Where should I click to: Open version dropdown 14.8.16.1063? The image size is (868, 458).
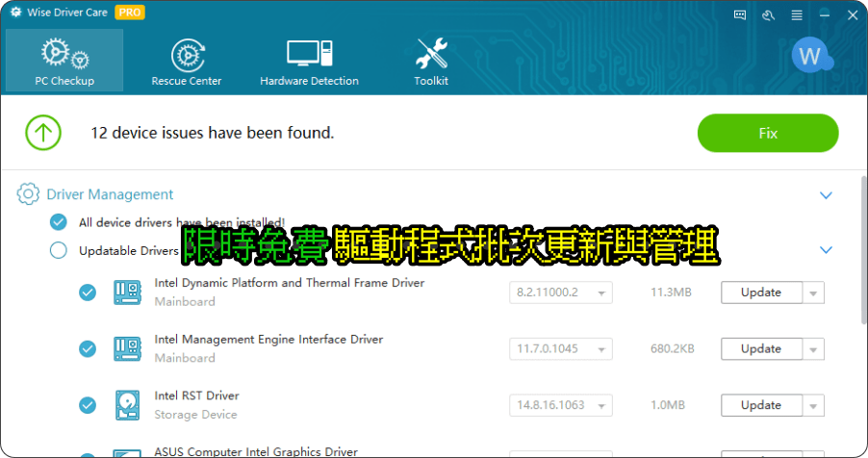(x=561, y=405)
